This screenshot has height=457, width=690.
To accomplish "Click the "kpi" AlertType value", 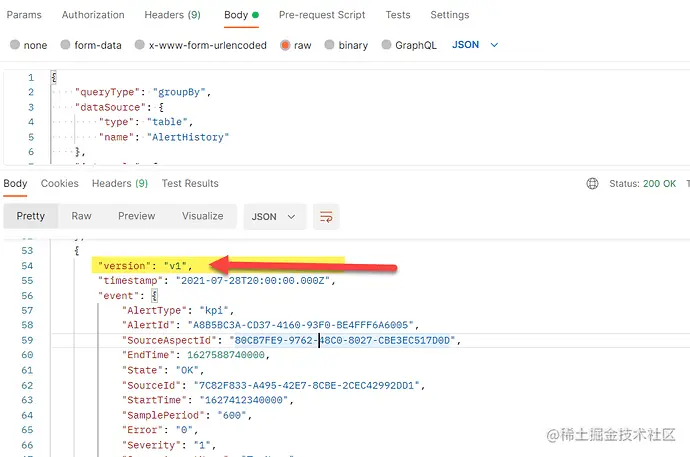I will 214,311.
